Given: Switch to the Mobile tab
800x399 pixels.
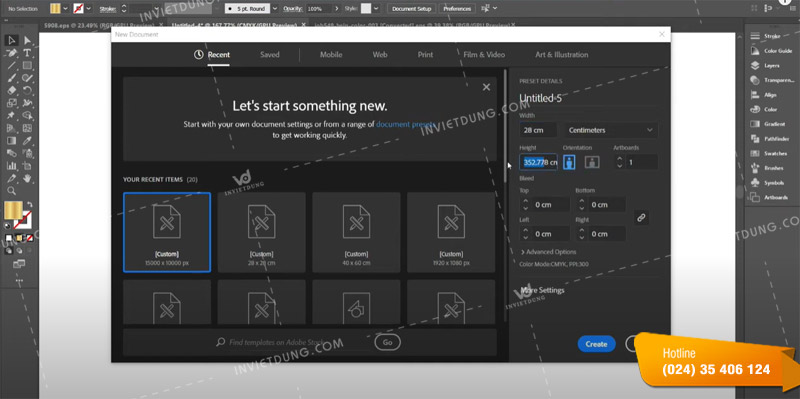Looking at the screenshot, I should click(x=331, y=55).
